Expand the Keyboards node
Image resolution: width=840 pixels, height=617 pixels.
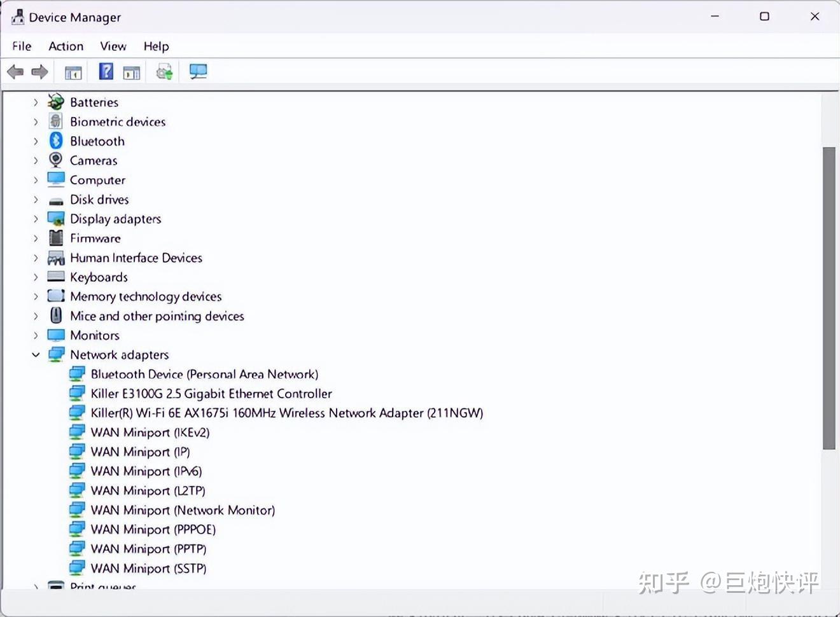[x=36, y=277]
